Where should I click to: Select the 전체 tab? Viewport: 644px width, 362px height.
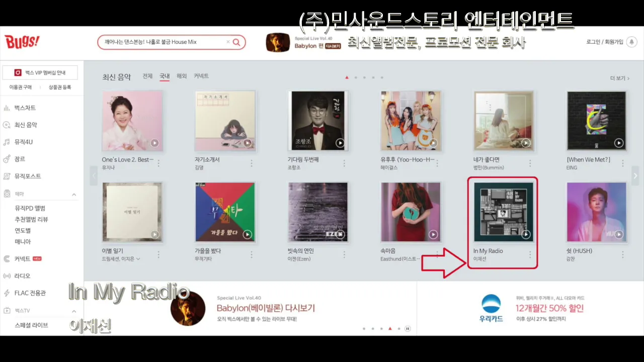coord(147,76)
